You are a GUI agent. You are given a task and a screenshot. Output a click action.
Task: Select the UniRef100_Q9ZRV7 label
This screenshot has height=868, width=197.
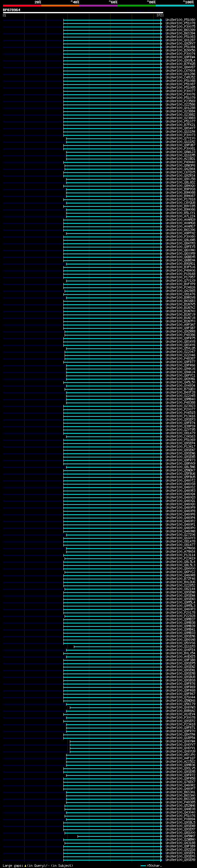(180, 43)
